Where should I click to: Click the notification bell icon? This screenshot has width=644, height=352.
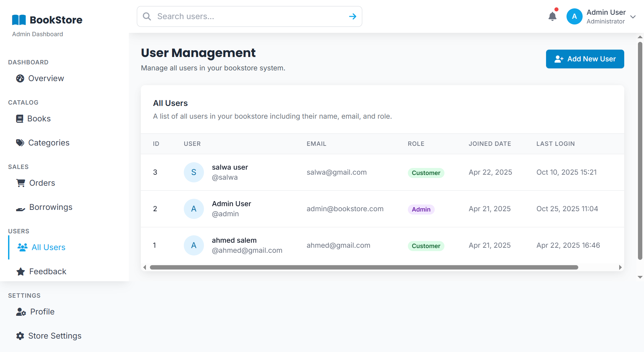coord(552,16)
